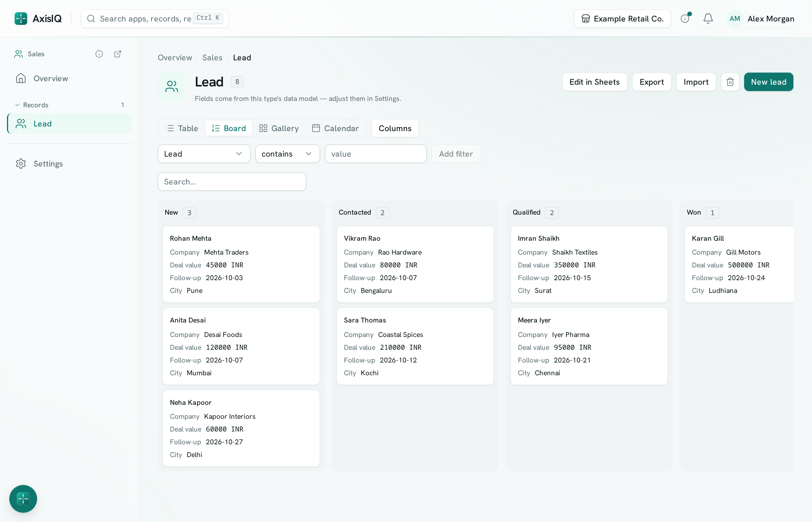
Task: Open the help info icon in top bar
Action: [685, 19]
